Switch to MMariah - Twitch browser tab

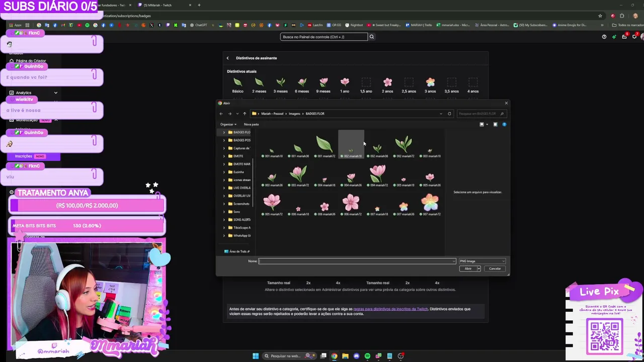click(x=157, y=5)
